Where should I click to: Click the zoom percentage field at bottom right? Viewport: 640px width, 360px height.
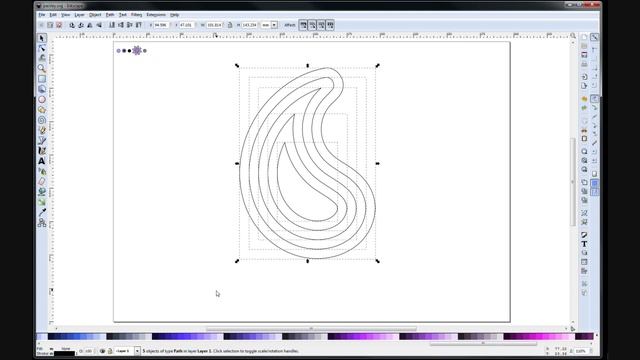[x=581, y=351]
